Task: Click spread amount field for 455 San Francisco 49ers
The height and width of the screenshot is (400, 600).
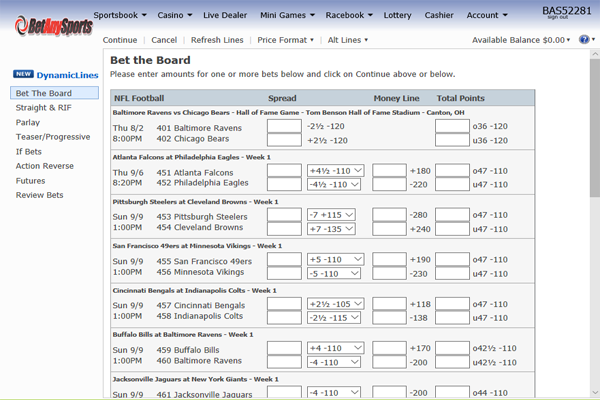Action: [284, 259]
